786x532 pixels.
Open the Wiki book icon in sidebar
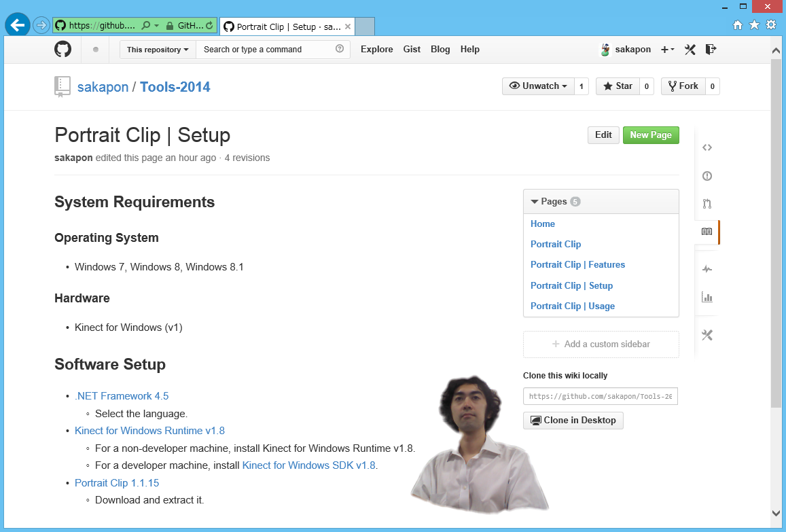pos(707,231)
